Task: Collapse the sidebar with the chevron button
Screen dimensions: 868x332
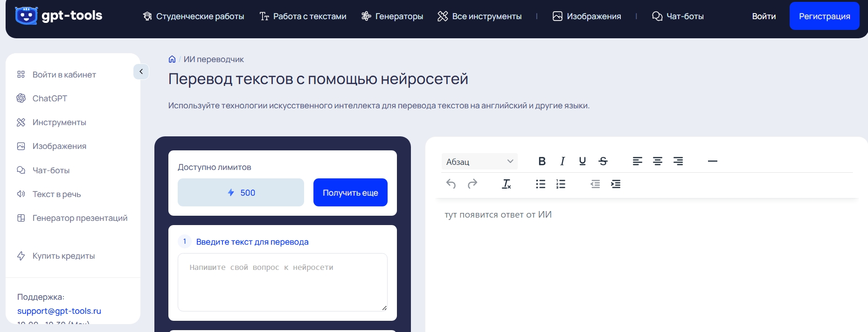Action: click(x=141, y=71)
